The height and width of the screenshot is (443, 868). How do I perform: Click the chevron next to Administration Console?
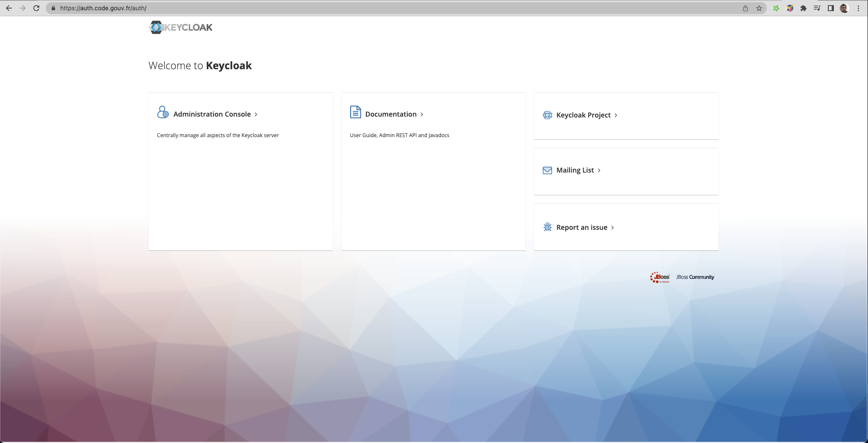pos(256,114)
